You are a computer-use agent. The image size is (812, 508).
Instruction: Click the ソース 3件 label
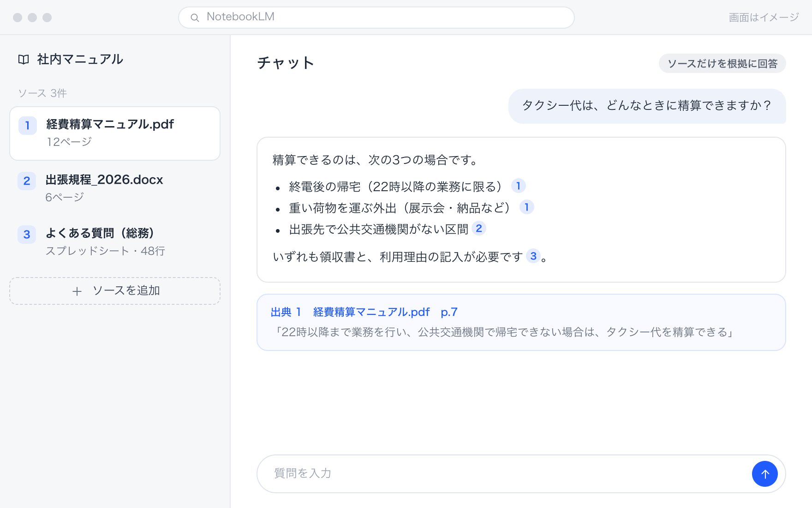coord(42,93)
